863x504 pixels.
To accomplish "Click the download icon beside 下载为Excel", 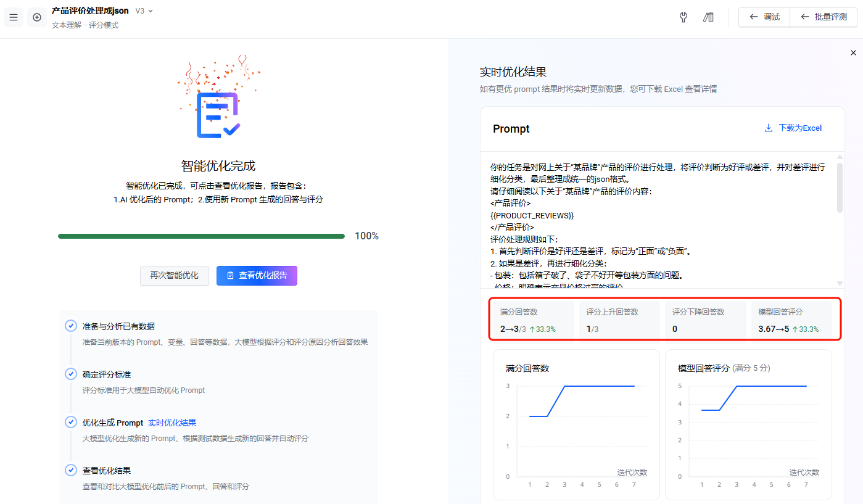I will tap(769, 128).
